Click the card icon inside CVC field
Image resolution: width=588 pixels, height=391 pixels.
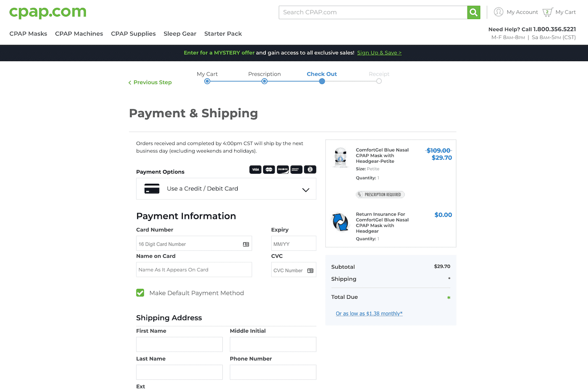pyautogui.click(x=310, y=271)
